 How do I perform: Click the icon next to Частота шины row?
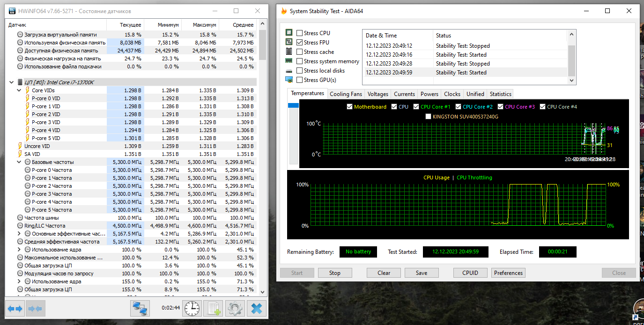20,218
